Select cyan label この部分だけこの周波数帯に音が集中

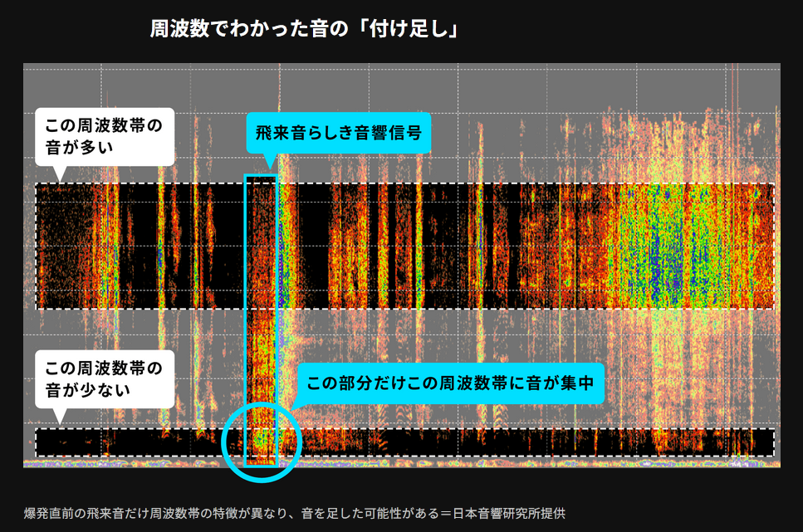click(453, 383)
